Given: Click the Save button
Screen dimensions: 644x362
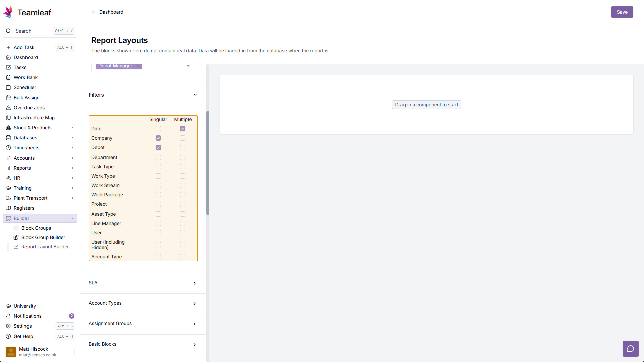Looking at the screenshot, I should (622, 12).
